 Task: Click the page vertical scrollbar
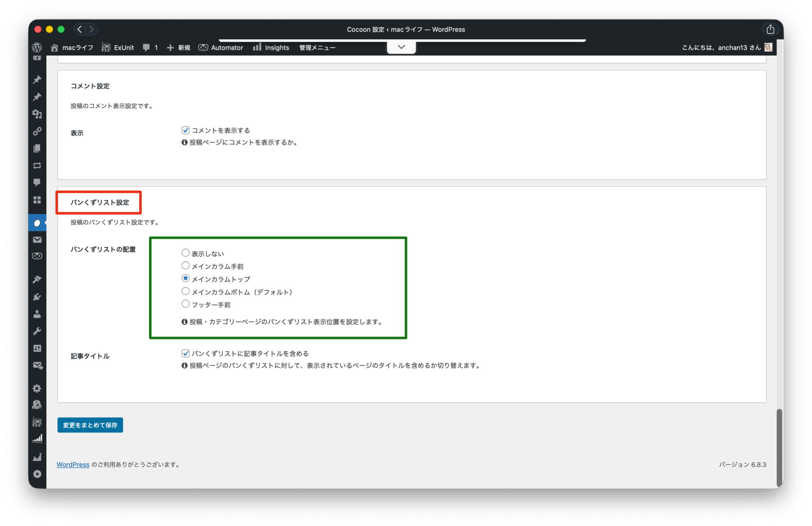pyautogui.click(x=779, y=448)
